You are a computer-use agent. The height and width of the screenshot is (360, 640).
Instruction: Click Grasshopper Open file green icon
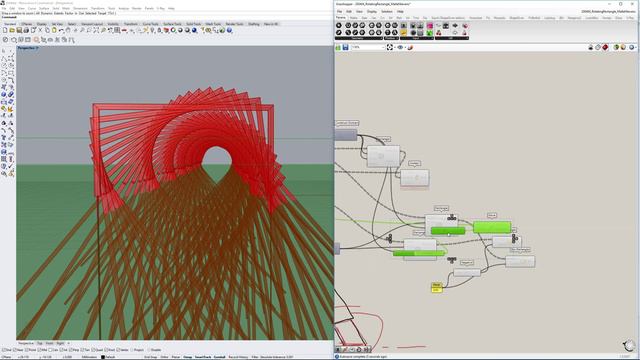click(338, 47)
